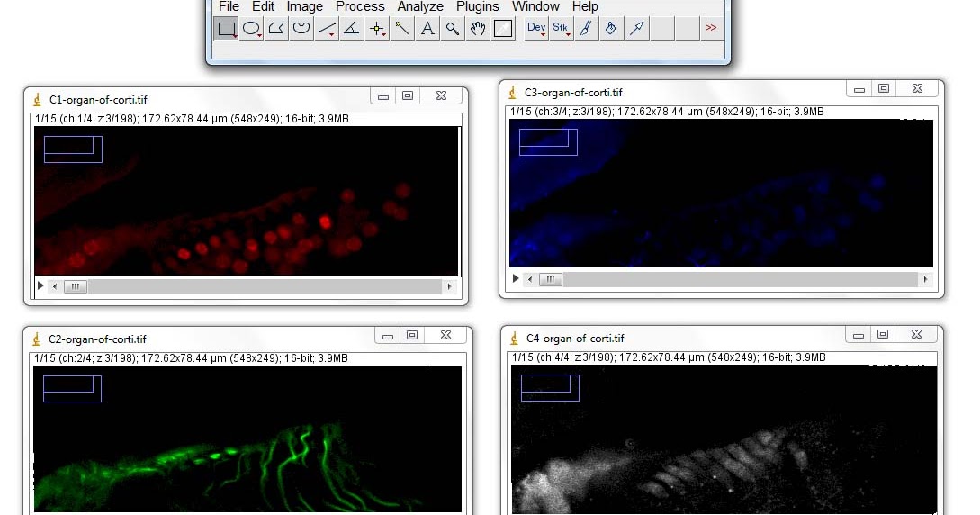Open the Process menu
980x515 pixels.
tap(360, 6)
